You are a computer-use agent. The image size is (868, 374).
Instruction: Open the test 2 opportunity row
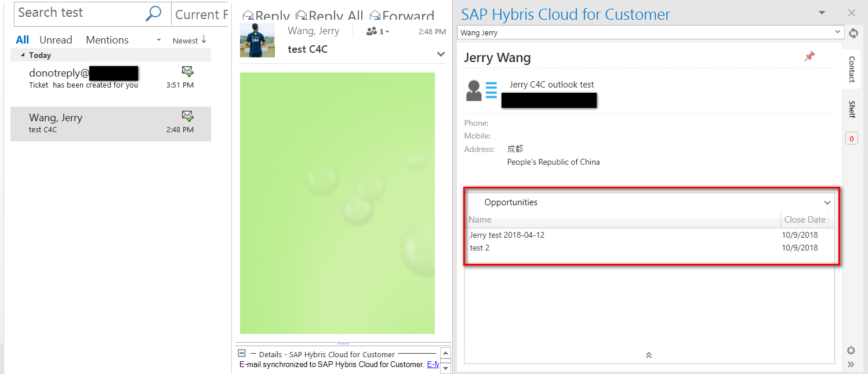[480, 248]
